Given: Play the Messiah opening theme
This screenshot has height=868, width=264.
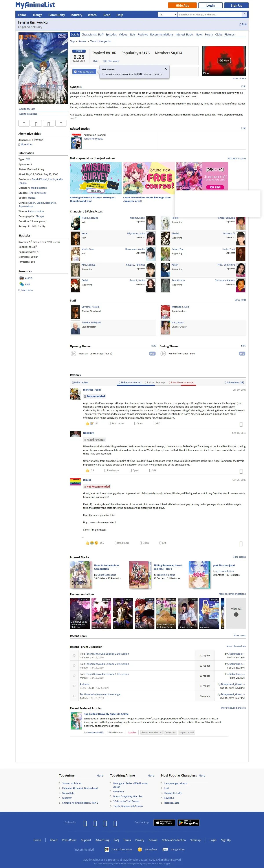Looking at the screenshot, I should pyautogui.click(x=73, y=354).
